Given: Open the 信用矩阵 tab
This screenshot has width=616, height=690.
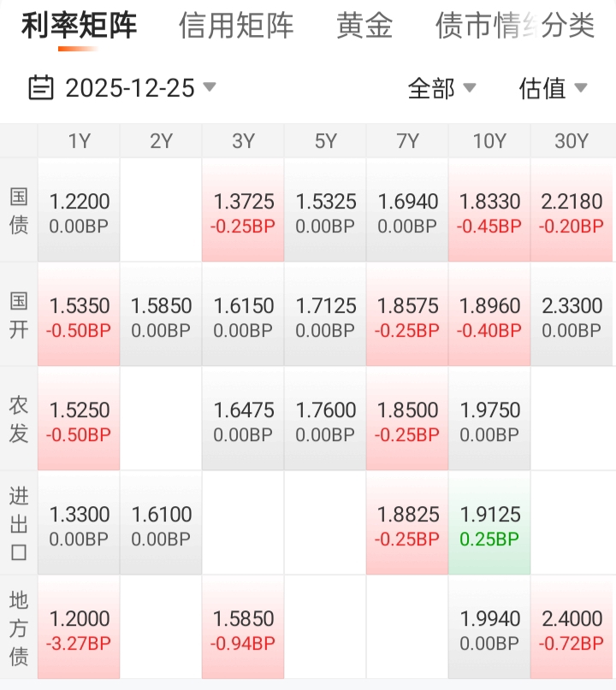Looking at the screenshot, I should [236, 27].
